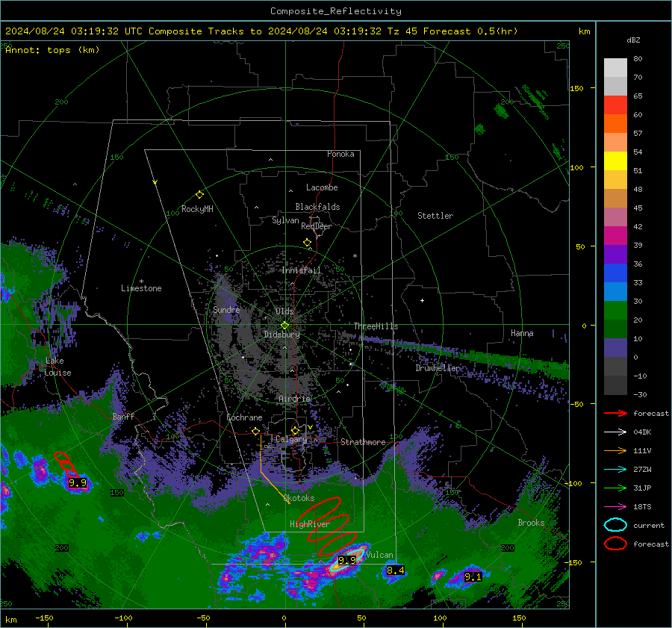
Task: Click the cyan current ellipse legend icon
Action: [615, 525]
